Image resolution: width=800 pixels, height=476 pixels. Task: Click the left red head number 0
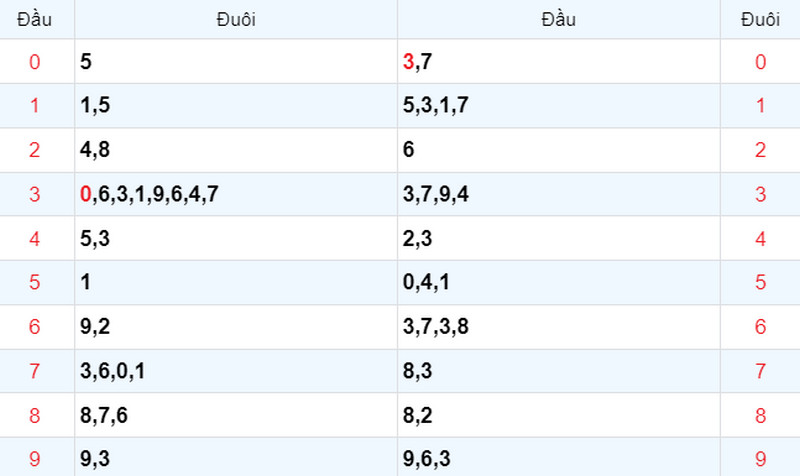(x=34, y=62)
